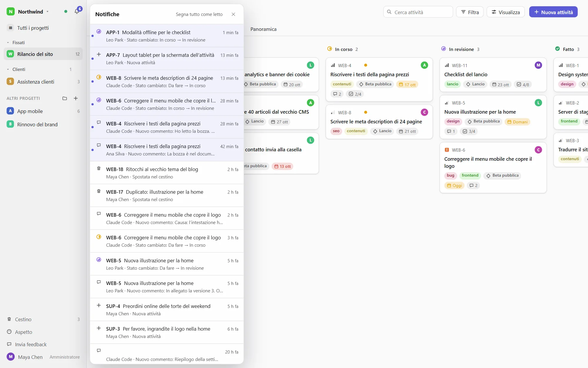Screen dimensions: 588x368
Task: Click the Domani due date on WEB-5
Action: [x=517, y=122]
